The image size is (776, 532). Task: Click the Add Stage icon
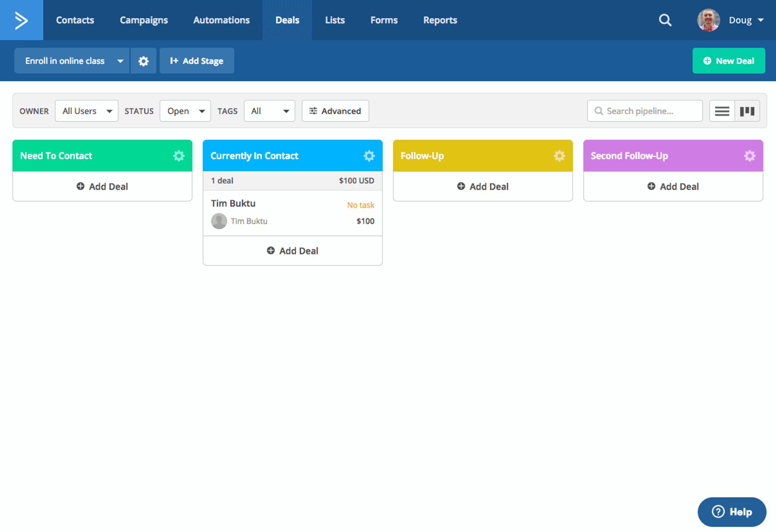pos(174,61)
